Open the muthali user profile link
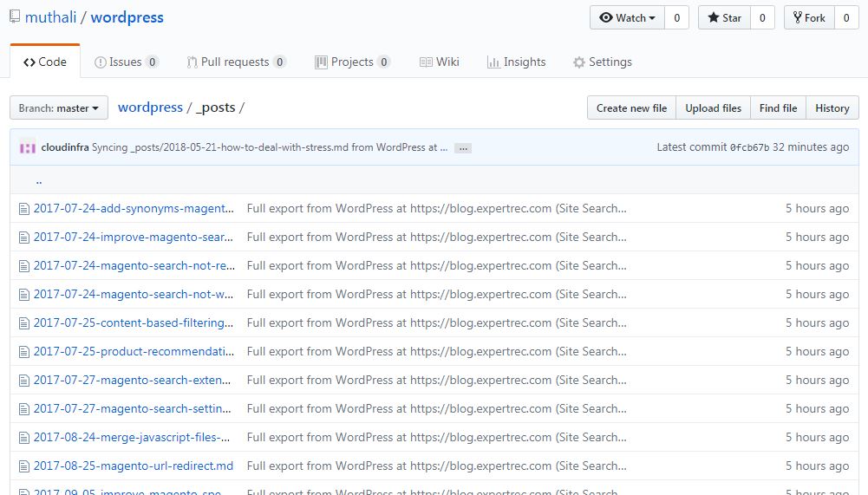Viewport: 868px width, 495px height. pos(50,17)
